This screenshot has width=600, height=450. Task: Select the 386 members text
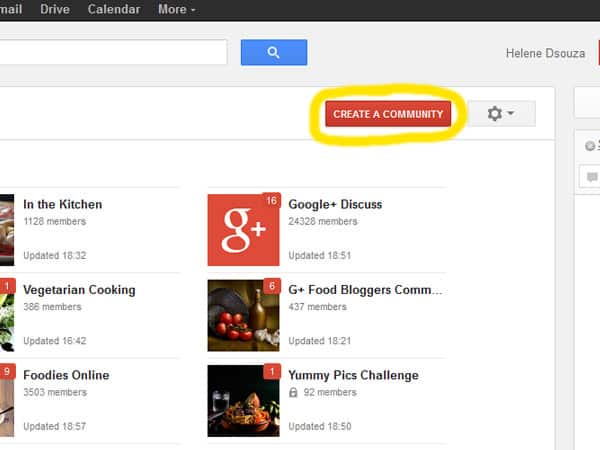(x=52, y=307)
